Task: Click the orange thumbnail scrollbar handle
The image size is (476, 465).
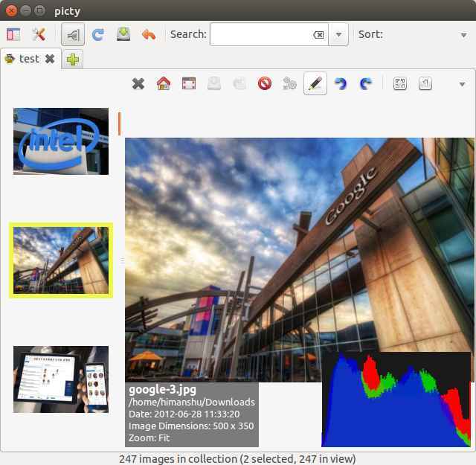Action: pos(119,124)
